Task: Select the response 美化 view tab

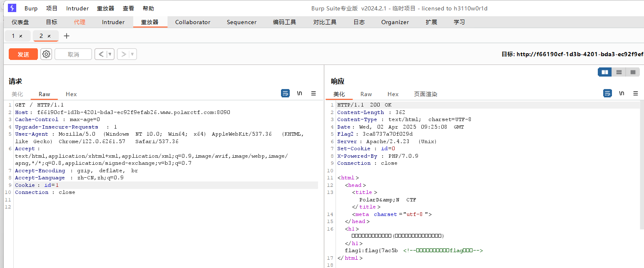Action: (339, 94)
